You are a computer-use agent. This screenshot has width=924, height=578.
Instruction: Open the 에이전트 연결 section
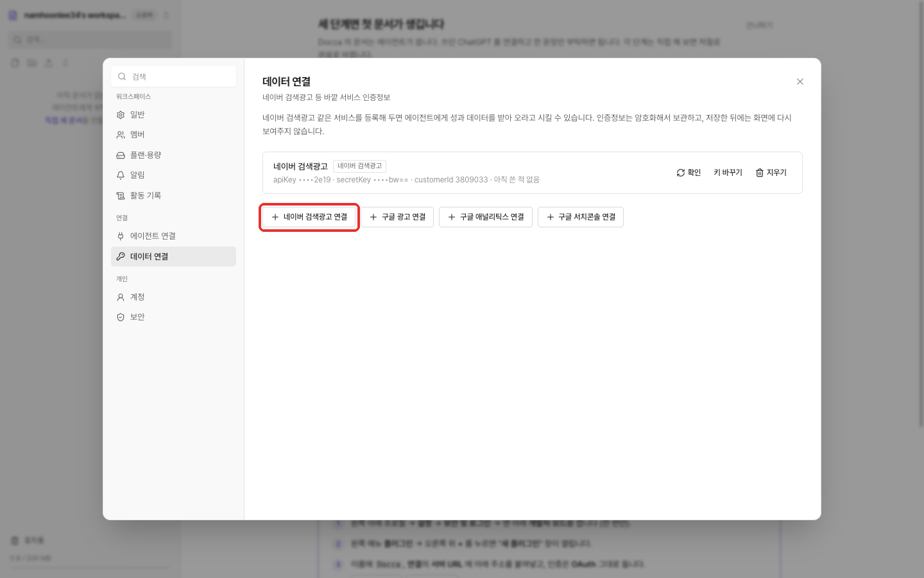(x=173, y=236)
